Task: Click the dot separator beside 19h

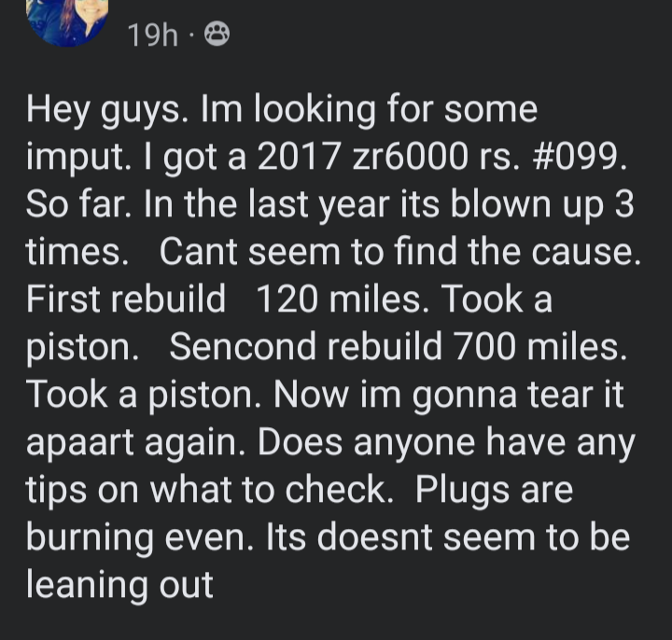Action: 191,35
